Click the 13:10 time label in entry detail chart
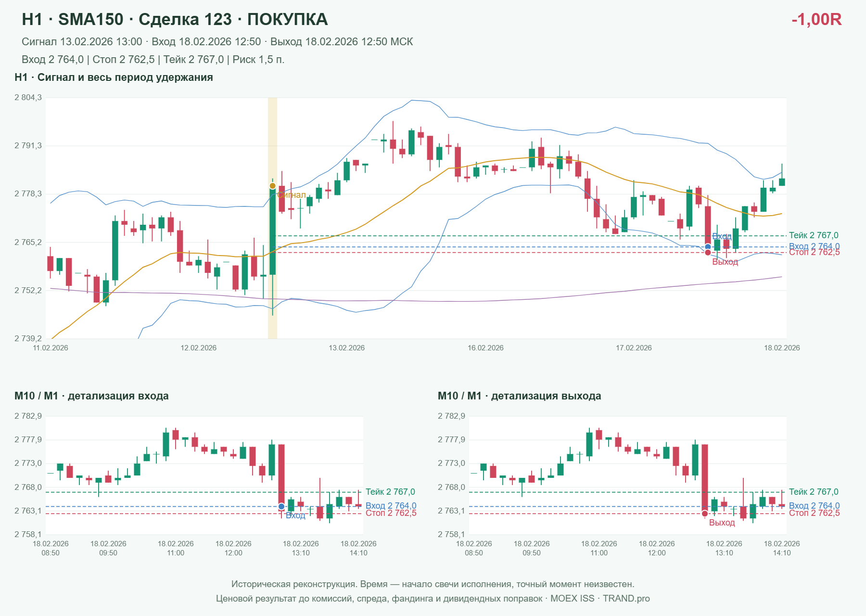Viewport: 866px width, 616px height. [301, 553]
